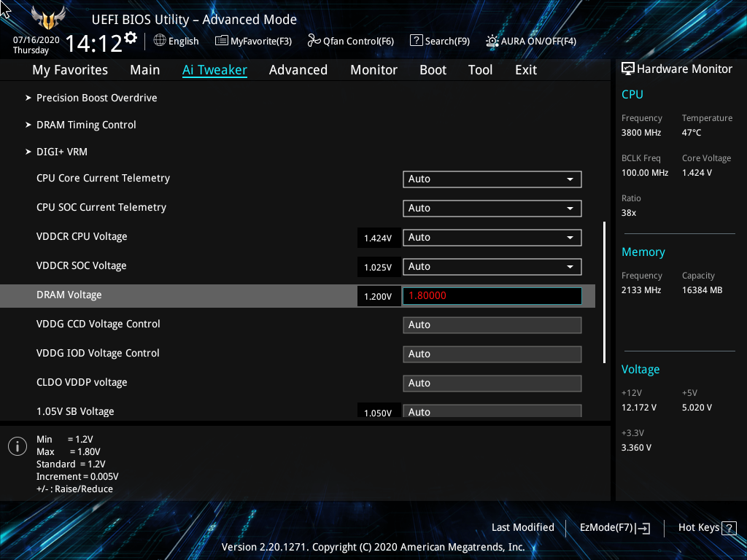
Task: Click the Hardware Monitor screen icon
Action: 628,69
